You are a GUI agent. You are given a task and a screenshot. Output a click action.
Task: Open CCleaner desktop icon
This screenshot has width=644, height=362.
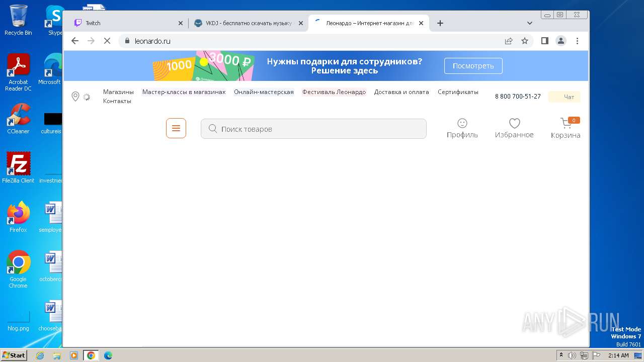coord(18,119)
